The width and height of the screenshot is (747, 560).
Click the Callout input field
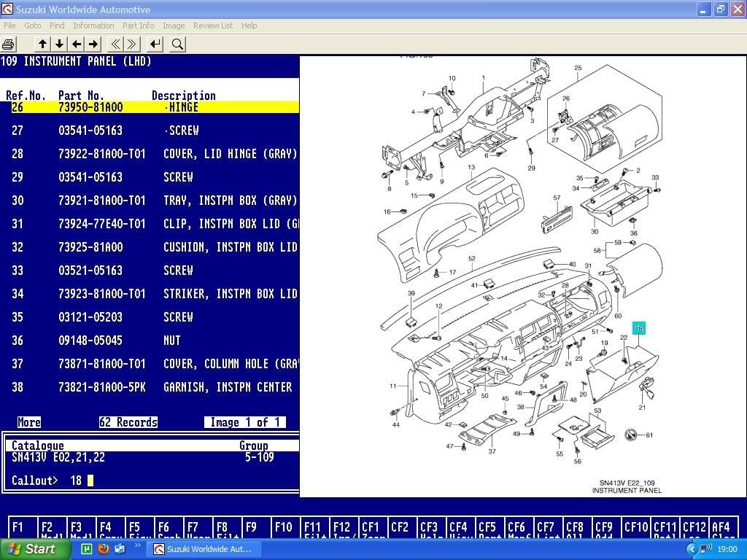81,481
